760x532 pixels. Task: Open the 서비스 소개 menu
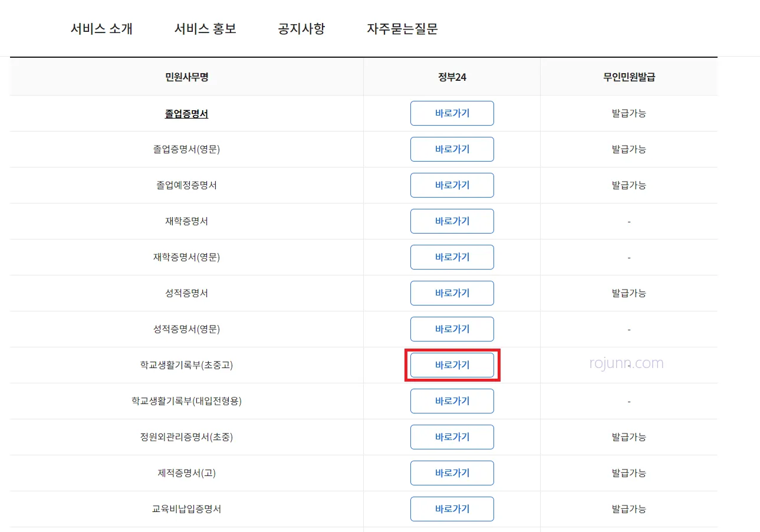(x=103, y=28)
